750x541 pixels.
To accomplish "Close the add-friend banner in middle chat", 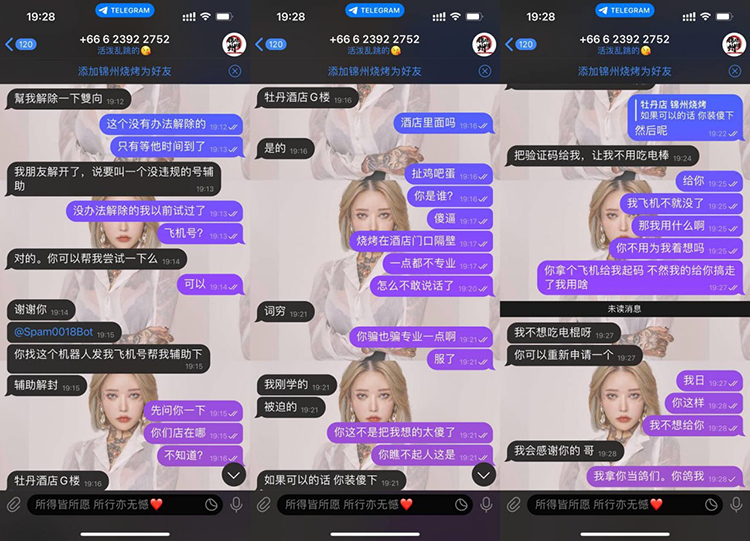I will pos(484,71).
